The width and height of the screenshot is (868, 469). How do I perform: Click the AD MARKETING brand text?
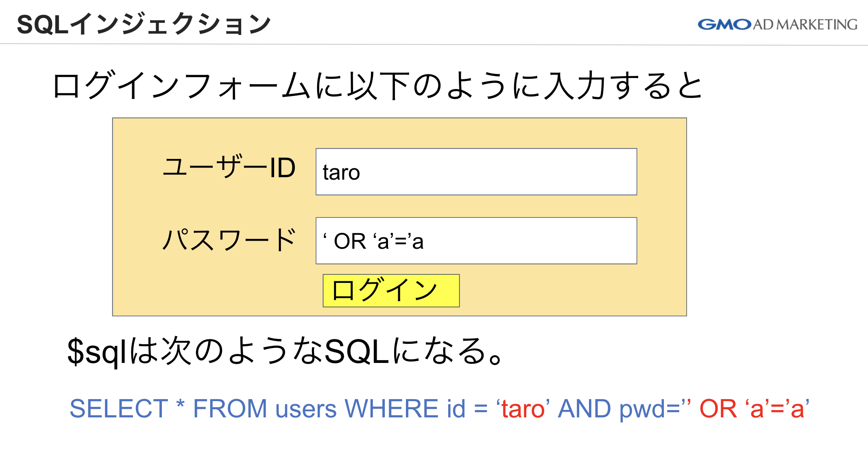tap(805, 24)
